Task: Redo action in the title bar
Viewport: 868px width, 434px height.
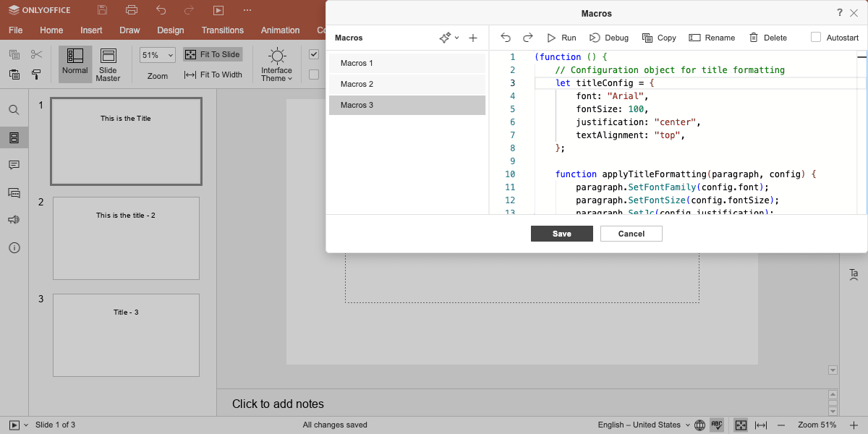Action: [x=190, y=10]
